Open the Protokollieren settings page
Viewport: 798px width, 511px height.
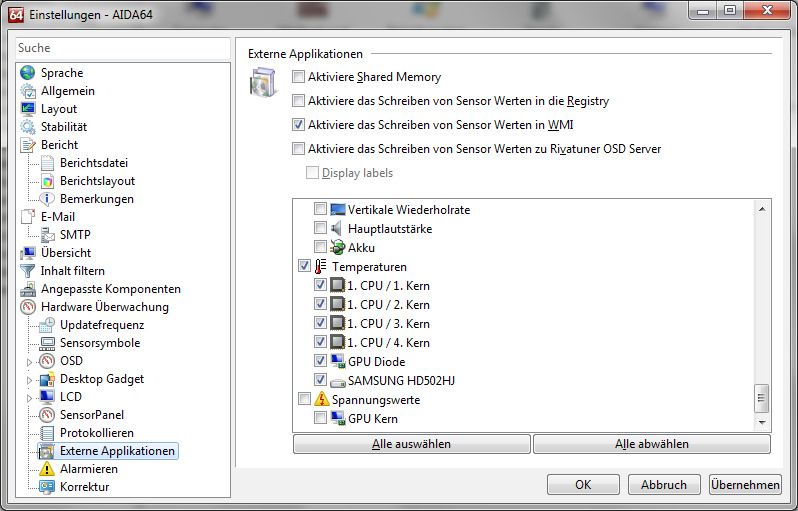[96, 433]
